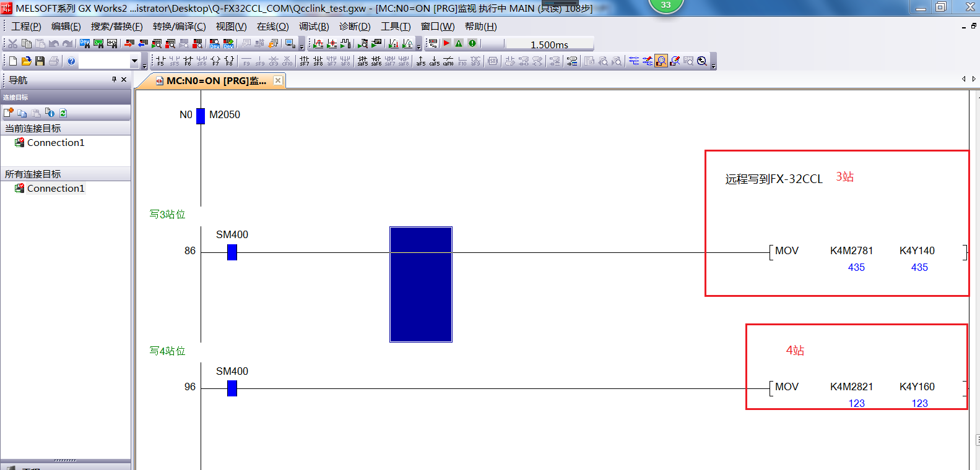The image size is (980, 470).
Task: Click the Open project folder icon
Action: [26, 61]
